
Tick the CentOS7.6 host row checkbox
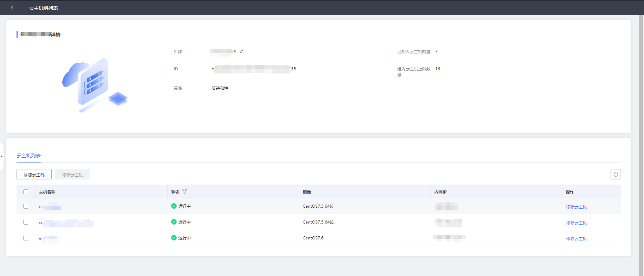click(26, 238)
